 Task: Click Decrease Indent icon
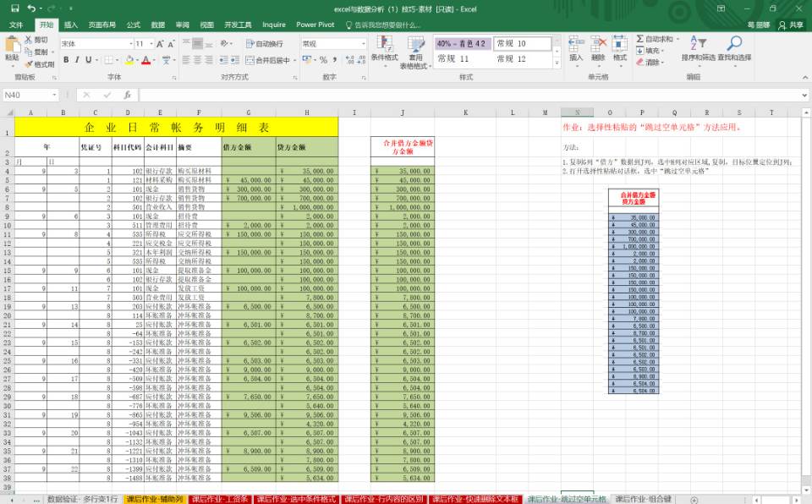point(223,60)
